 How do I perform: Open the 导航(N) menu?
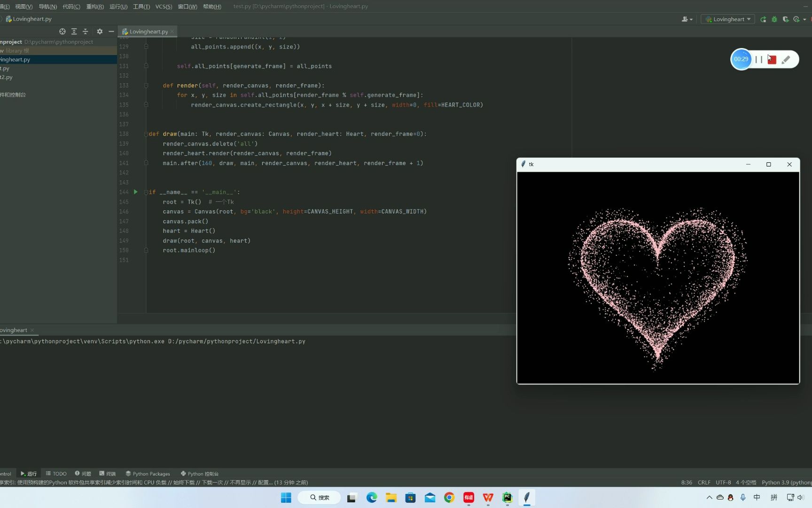[47, 6]
